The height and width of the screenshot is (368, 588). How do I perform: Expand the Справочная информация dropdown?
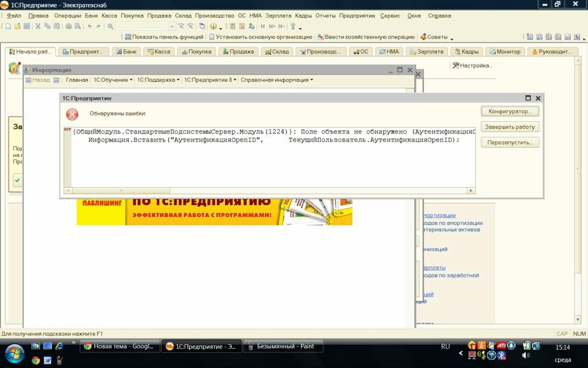(x=277, y=80)
